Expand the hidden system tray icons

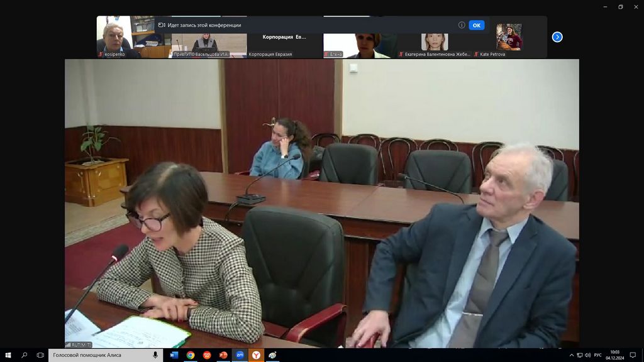(x=570, y=355)
